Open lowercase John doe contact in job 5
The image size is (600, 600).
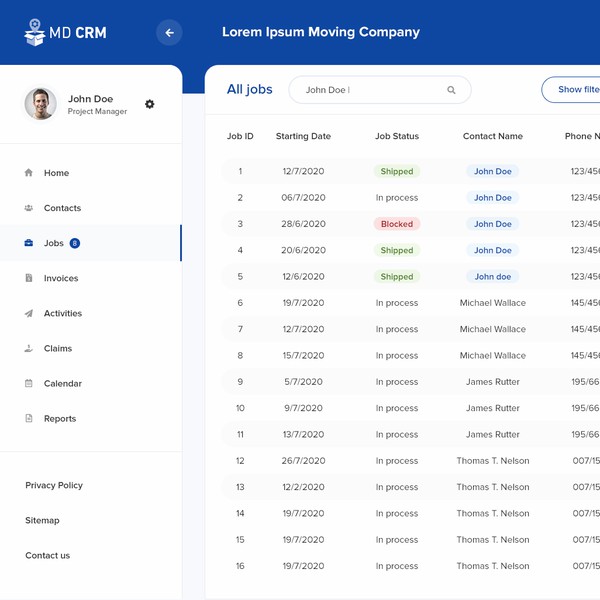pyautogui.click(x=493, y=277)
